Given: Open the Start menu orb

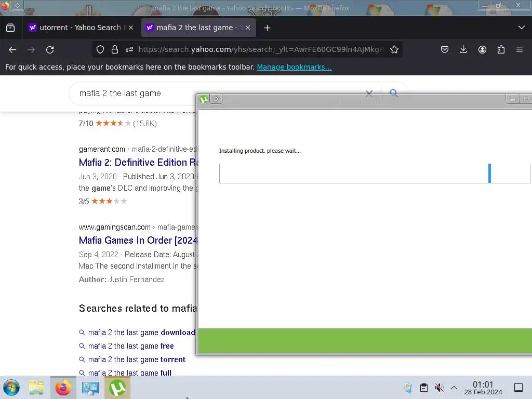Looking at the screenshot, I should [x=11, y=388].
